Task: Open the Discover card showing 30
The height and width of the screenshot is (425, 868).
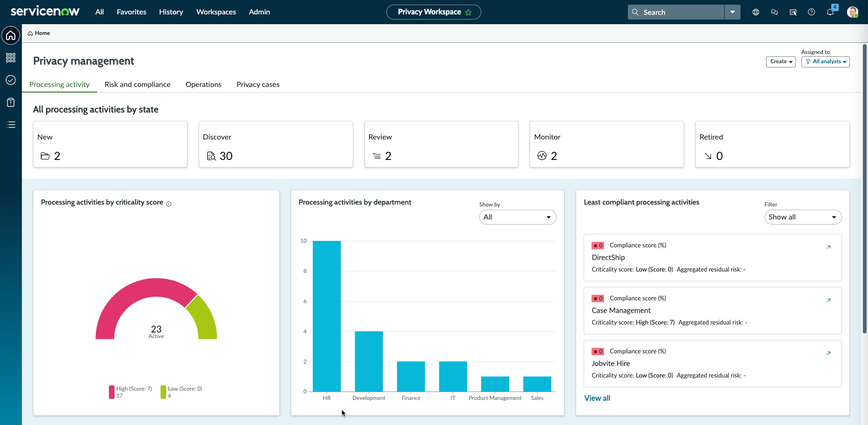Action: (276, 144)
